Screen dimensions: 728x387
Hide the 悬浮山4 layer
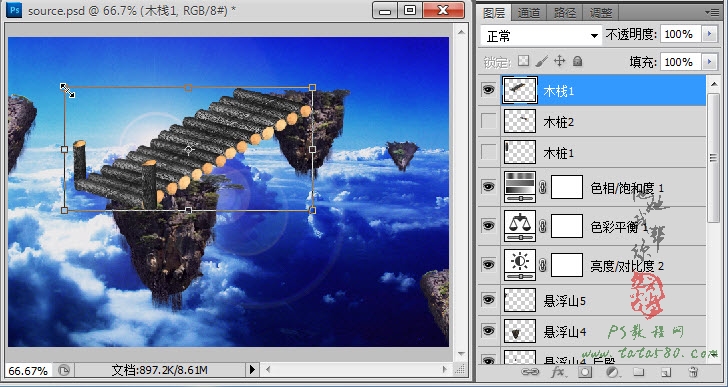tap(488, 331)
